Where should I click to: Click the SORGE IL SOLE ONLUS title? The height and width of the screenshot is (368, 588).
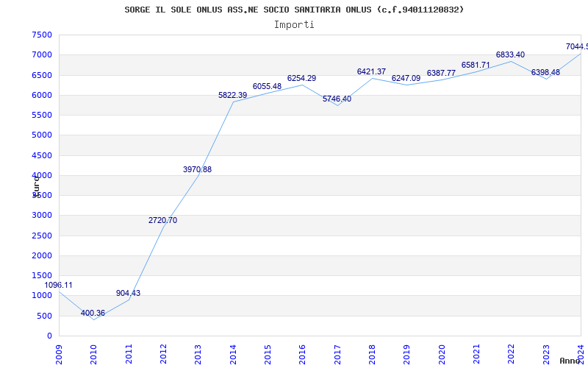pos(294,10)
